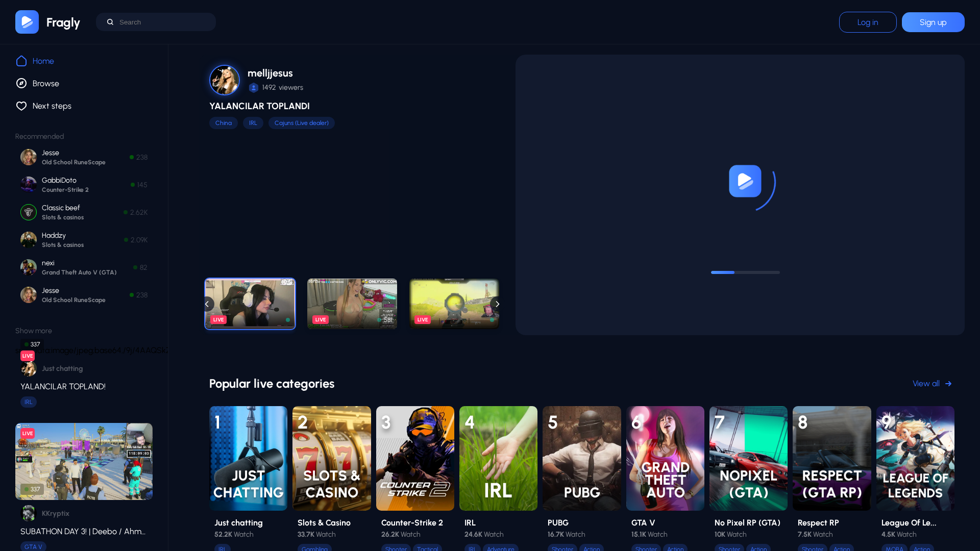Click the viewers count person icon
The height and width of the screenshot is (551, 980).
pos(253,88)
